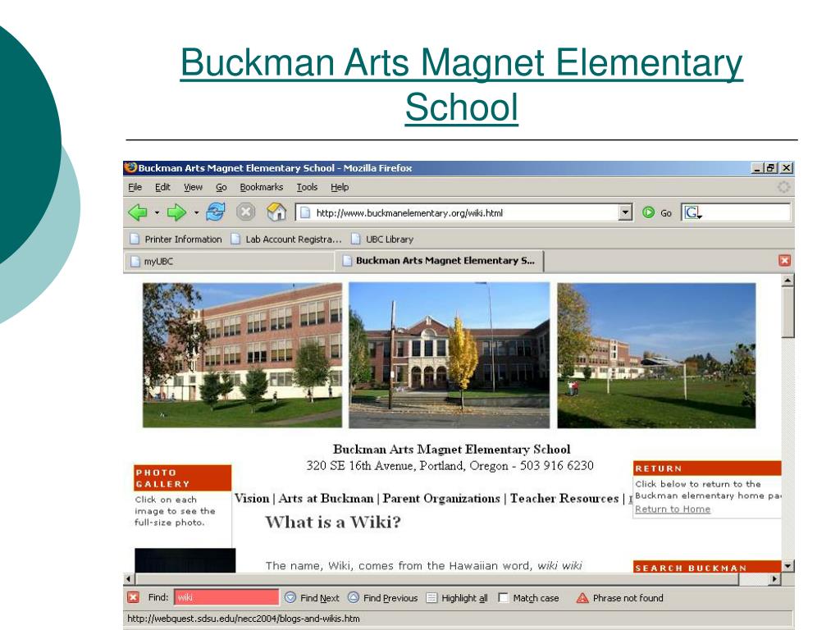
Task: Reload the page with the refresh icon
Action: [216, 212]
